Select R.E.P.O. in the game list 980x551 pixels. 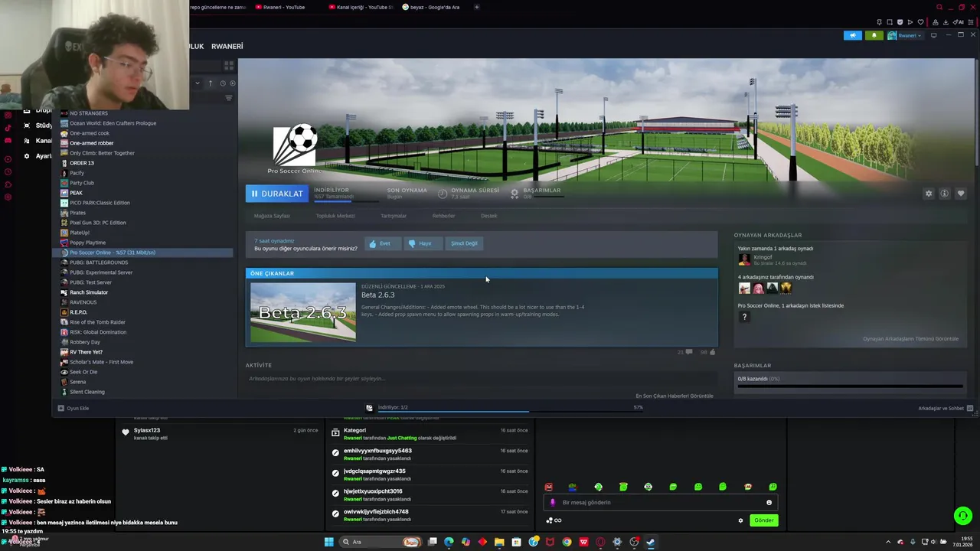79,312
